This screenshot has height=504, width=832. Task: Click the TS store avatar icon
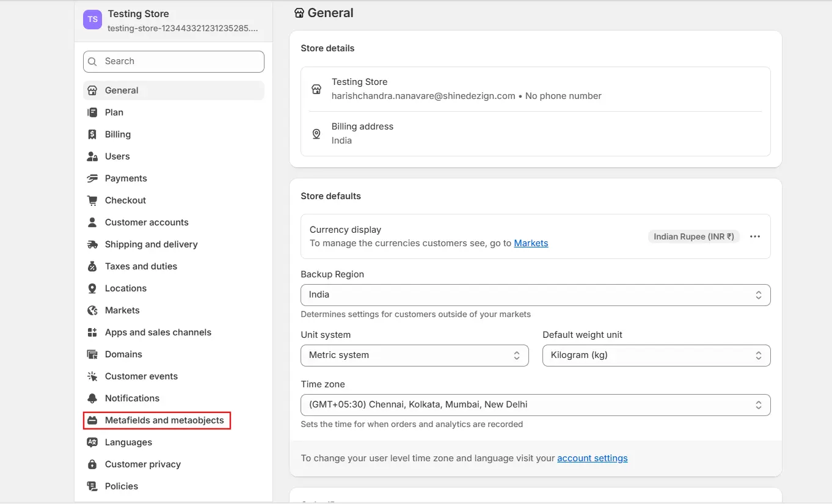pos(92,20)
